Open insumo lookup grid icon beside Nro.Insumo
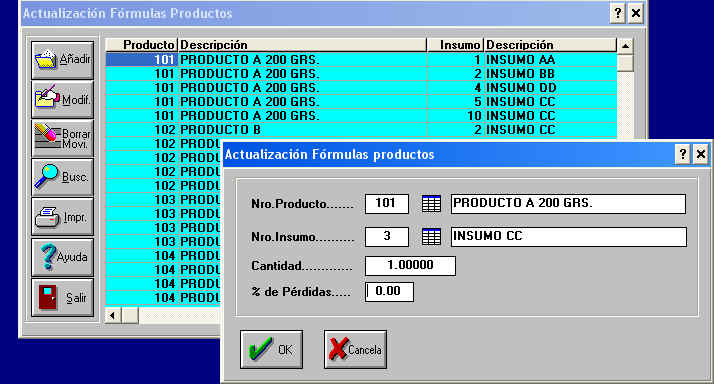The height and width of the screenshot is (384, 714). pos(431,237)
